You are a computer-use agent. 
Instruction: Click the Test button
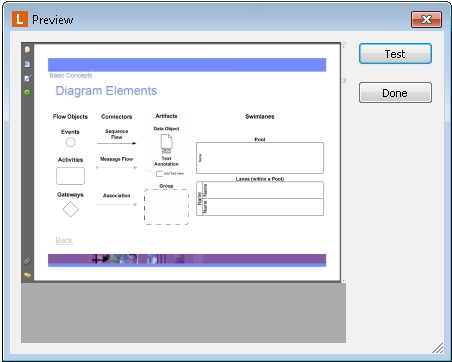pos(395,54)
